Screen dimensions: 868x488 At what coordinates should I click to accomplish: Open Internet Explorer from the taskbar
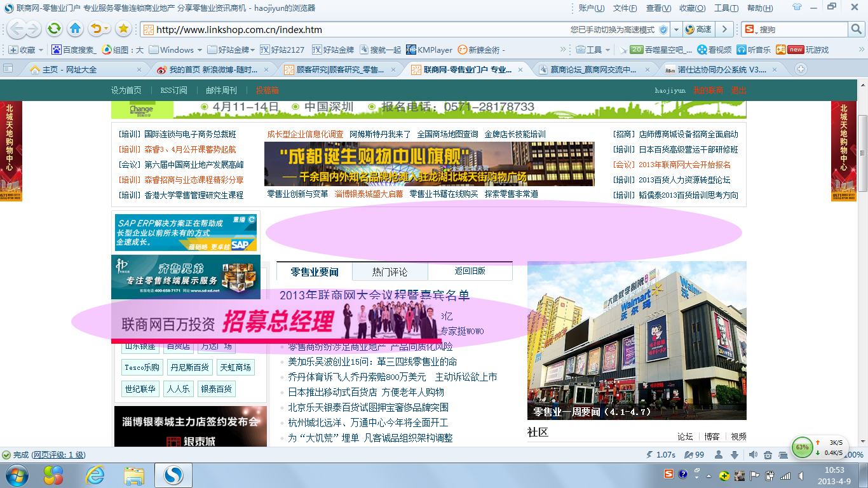tap(95, 475)
